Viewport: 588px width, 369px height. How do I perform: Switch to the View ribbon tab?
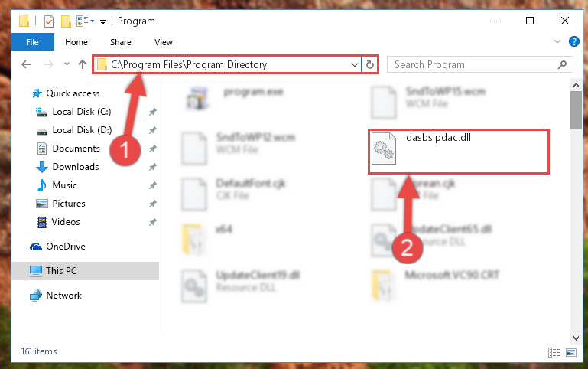[x=164, y=42]
